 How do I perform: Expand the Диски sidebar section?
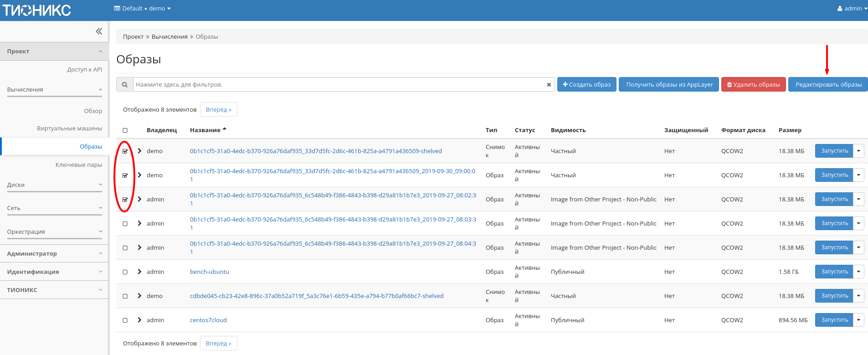pos(54,185)
